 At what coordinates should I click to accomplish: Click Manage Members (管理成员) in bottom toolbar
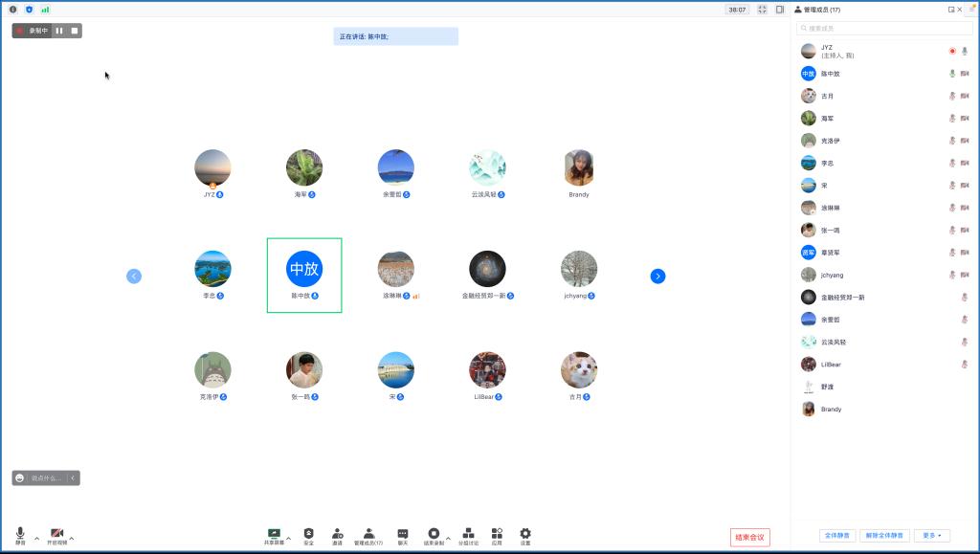pyautogui.click(x=368, y=534)
